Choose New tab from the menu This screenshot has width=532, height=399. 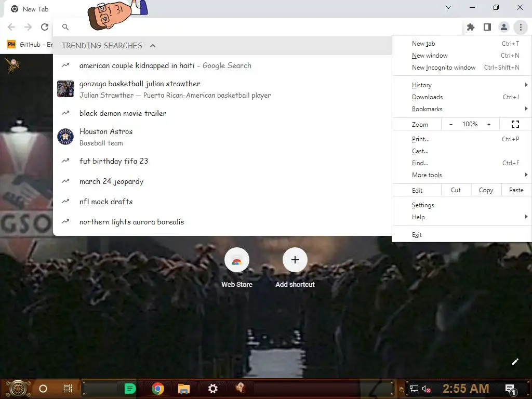coord(462,44)
